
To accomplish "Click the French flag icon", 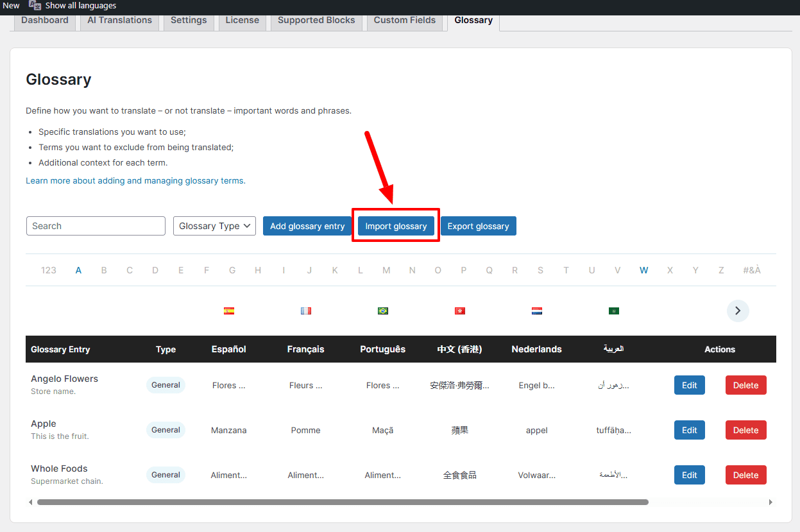I will [x=306, y=311].
